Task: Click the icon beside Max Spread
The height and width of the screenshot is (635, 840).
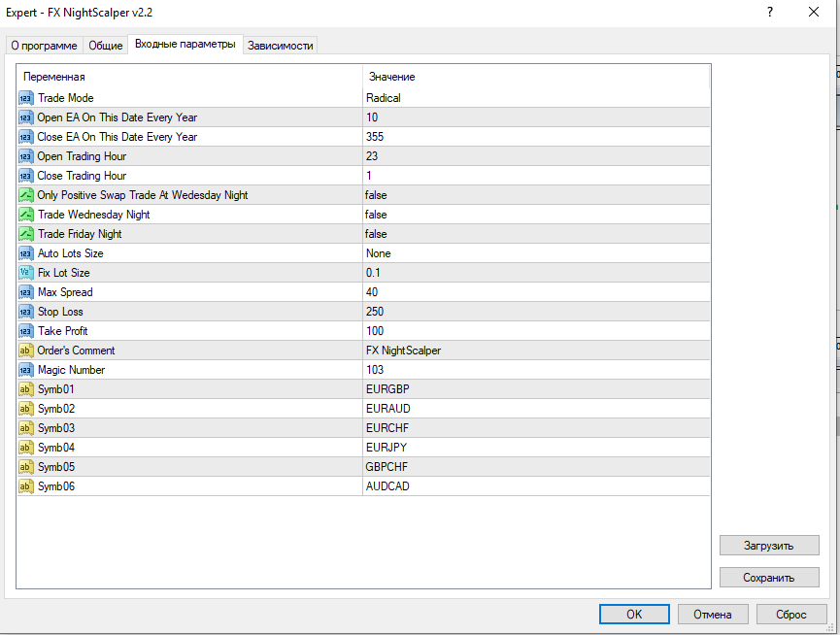Action: [25, 292]
